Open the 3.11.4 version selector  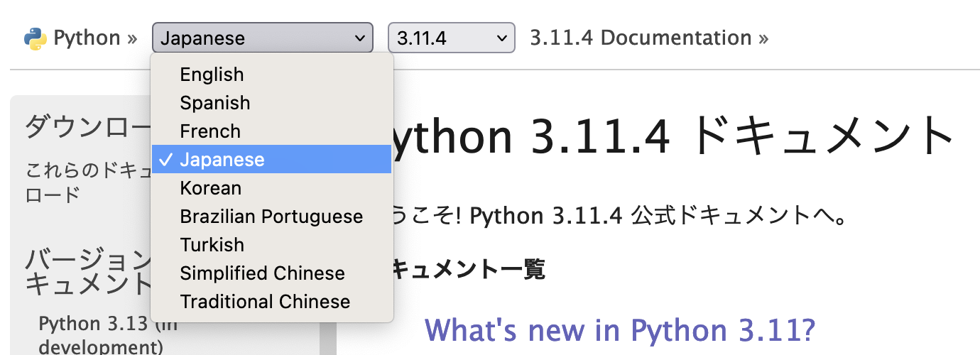[x=451, y=38]
